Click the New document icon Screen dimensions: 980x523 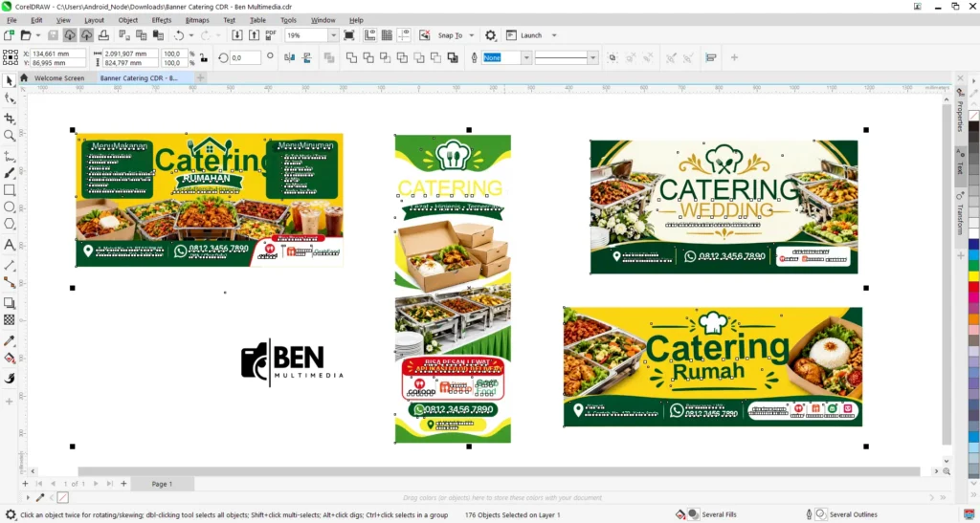click(x=9, y=35)
